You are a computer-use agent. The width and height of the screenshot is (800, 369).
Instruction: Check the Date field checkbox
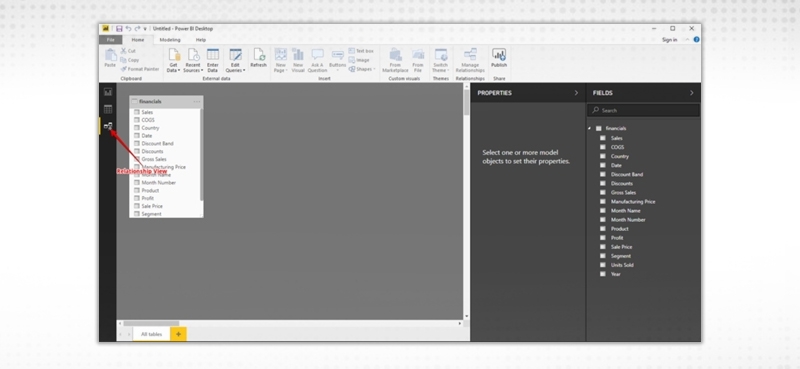(603, 165)
